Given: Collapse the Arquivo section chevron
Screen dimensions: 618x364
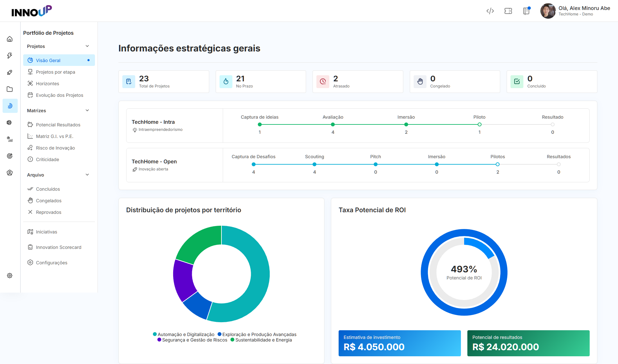Looking at the screenshot, I should 87,175.
